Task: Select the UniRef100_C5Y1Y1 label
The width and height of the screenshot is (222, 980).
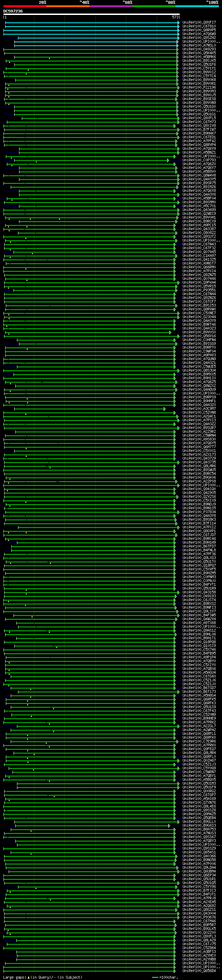Action: [199, 68]
